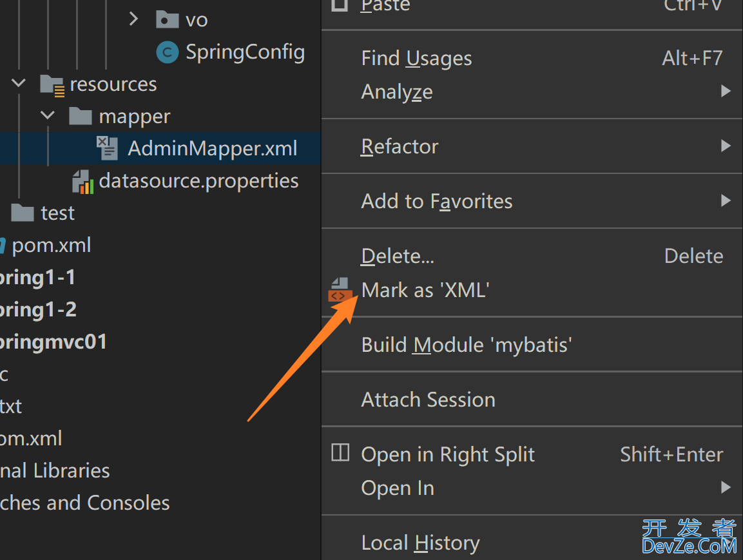Click the test folder icon
The image size is (743, 560).
tap(23, 213)
